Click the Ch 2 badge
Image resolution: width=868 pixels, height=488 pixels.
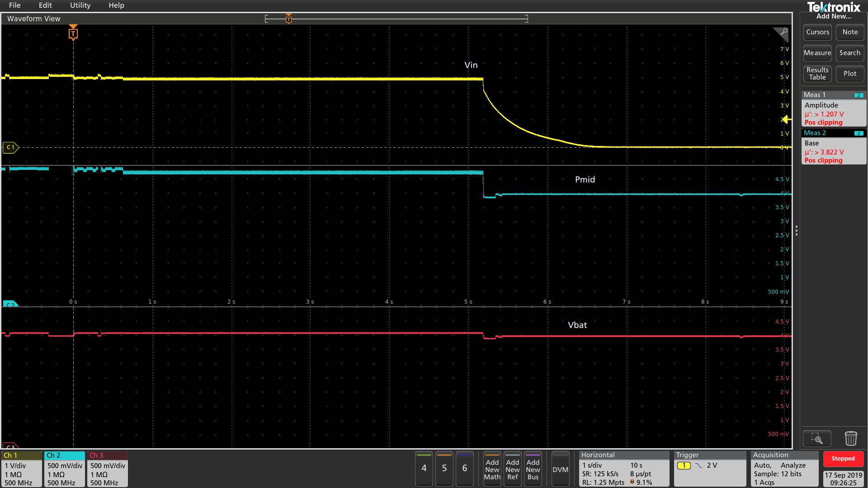[64, 469]
